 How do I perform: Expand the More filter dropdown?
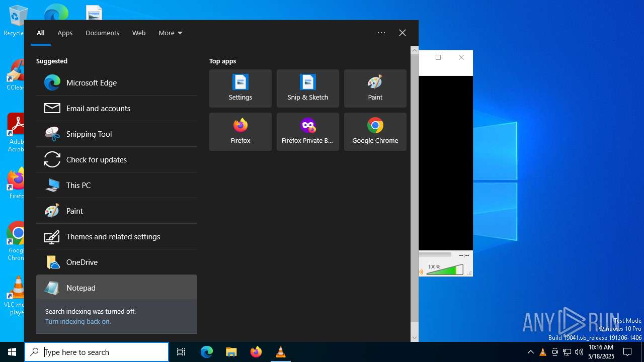click(x=171, y=33)
